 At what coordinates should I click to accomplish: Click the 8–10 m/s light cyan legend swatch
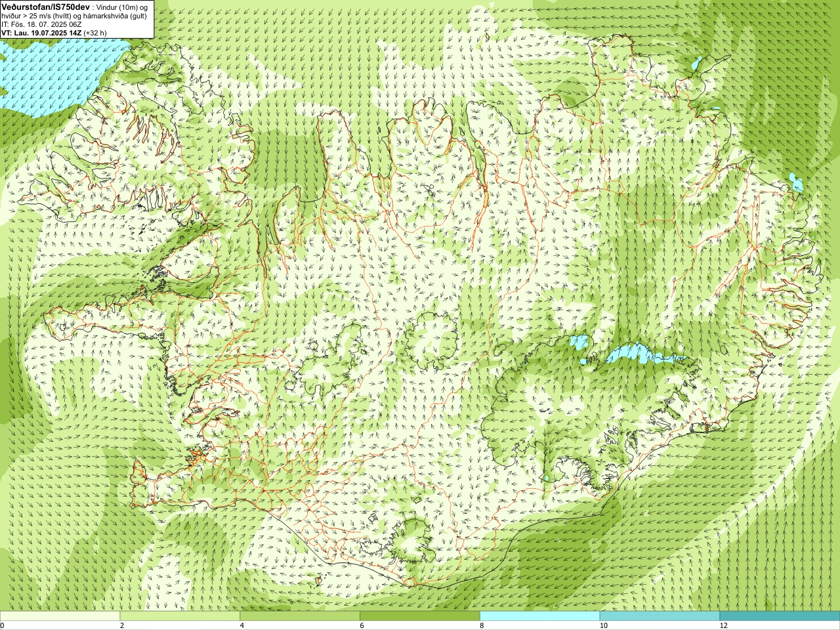(539, 616)
